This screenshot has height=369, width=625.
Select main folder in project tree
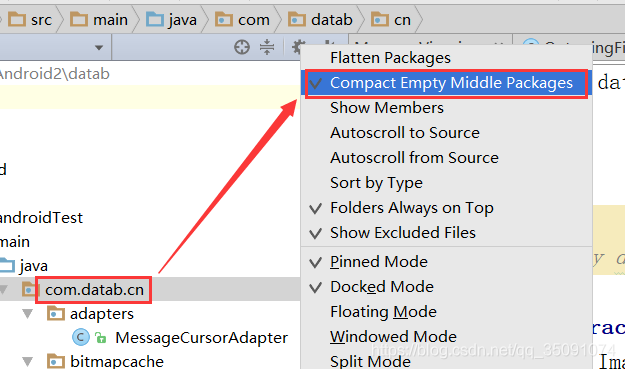(15, 241)
